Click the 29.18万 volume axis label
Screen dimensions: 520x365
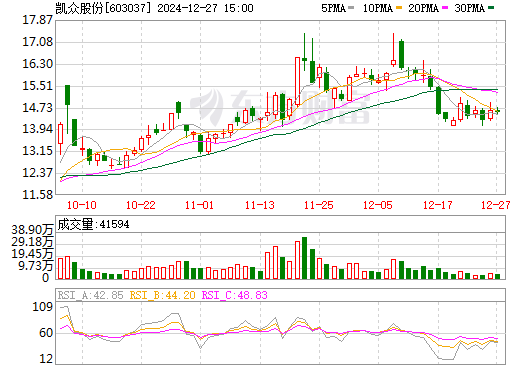click(32, 242)
